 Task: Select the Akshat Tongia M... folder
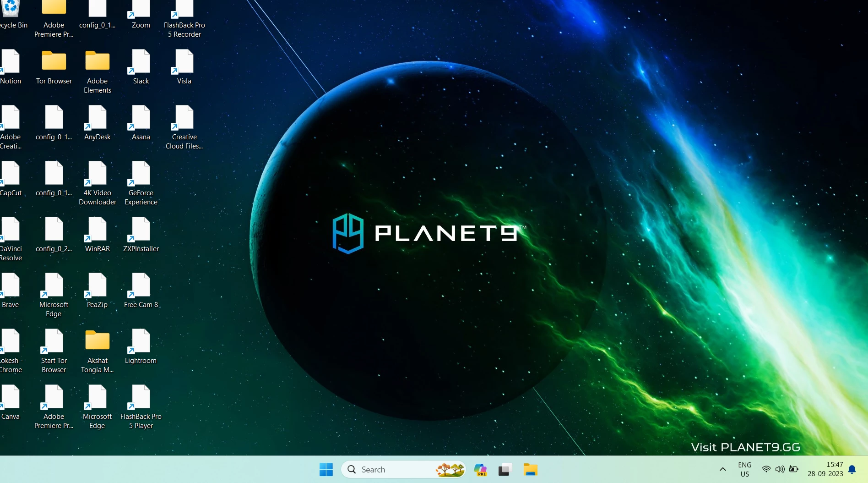98,351
